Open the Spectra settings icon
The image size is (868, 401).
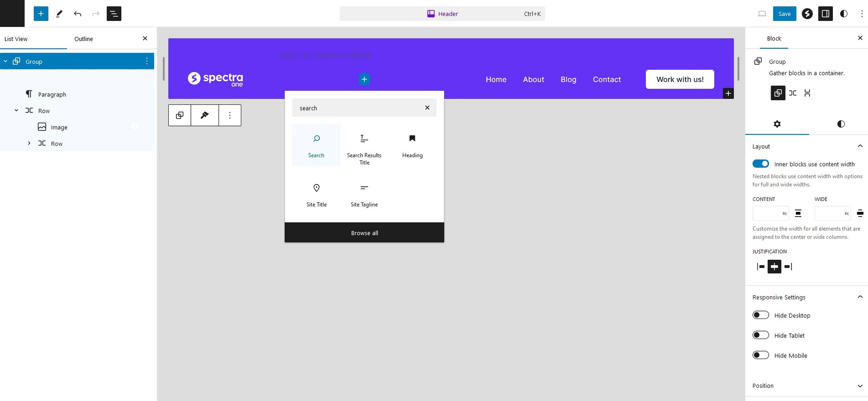pyautogui.click(x=807, y=14)
